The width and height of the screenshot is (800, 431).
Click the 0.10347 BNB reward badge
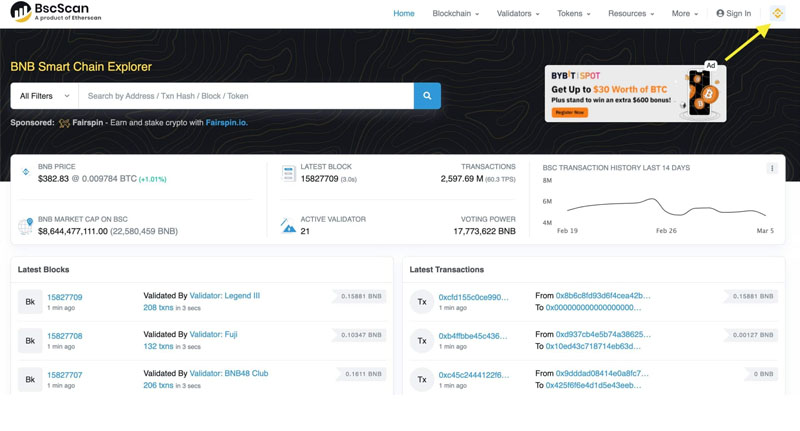click(x=361, y=335)
